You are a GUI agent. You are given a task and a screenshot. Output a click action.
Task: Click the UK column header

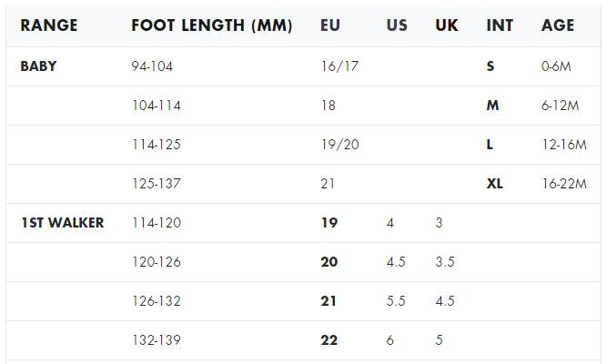coord(446,25)
